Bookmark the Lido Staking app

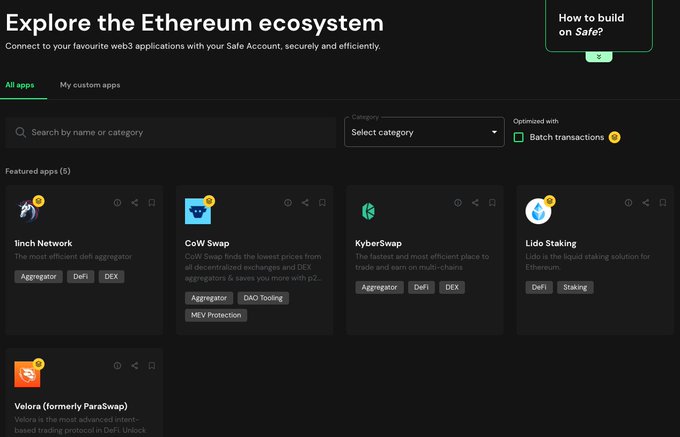(x=663, y=202)
